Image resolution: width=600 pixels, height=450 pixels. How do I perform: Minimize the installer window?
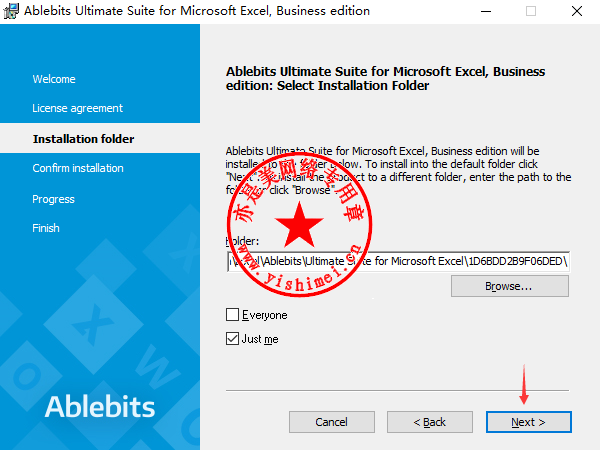coord(486,11)
